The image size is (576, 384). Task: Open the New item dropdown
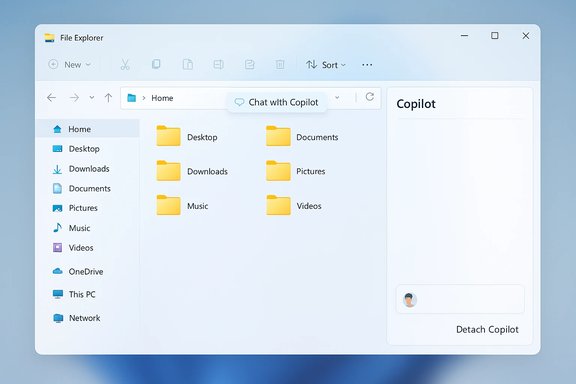[x=69, y=65]
